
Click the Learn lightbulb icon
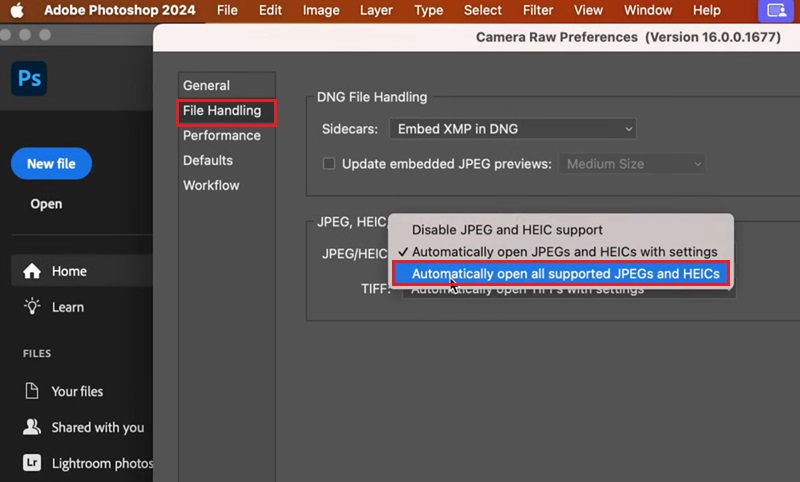click(32, 307)
